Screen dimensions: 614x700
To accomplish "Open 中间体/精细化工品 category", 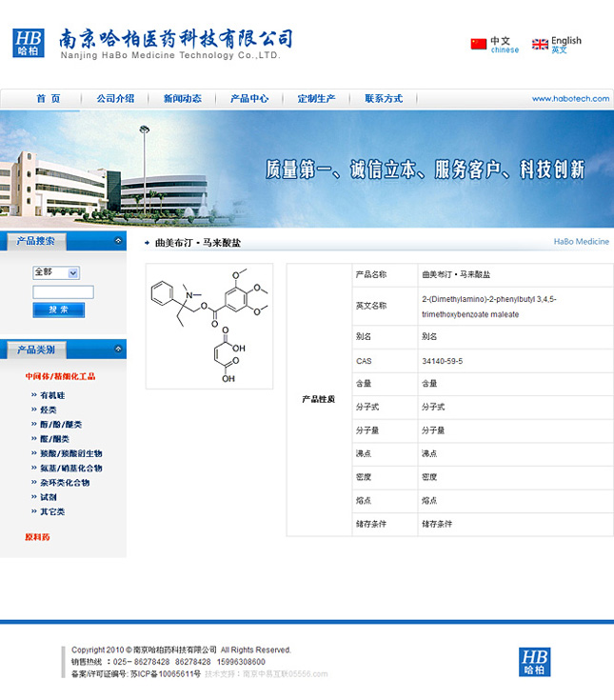I will tap(60, 376).
